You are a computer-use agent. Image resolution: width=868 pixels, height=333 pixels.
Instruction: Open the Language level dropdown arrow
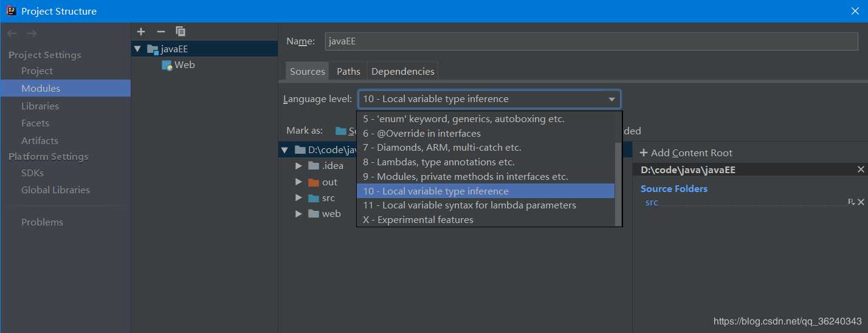pos(611,99)
